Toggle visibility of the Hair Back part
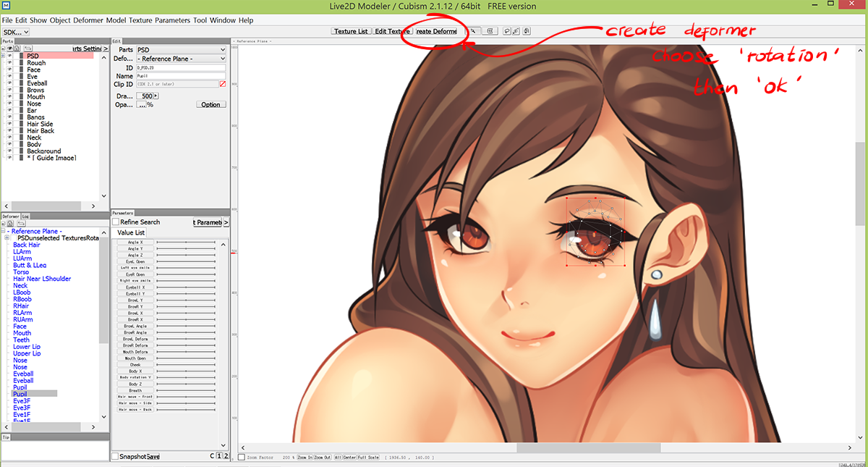The image size is (868, 467). (x=9, y=131)
